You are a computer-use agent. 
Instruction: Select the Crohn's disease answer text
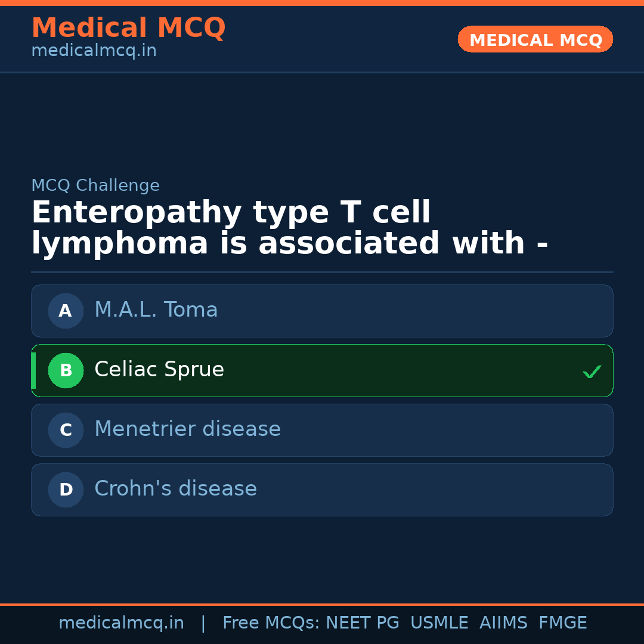tap(175, 489)
